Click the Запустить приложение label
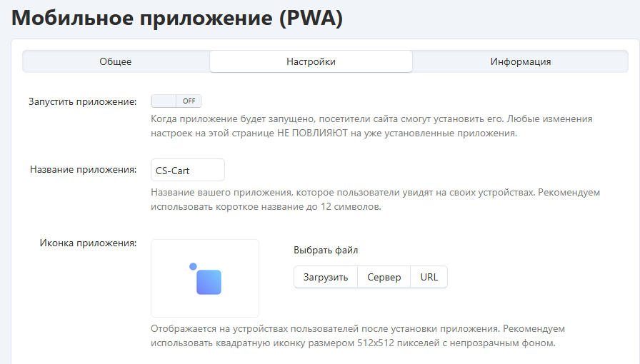The width and height of the screenshot is (640, 364). [82, 102]
